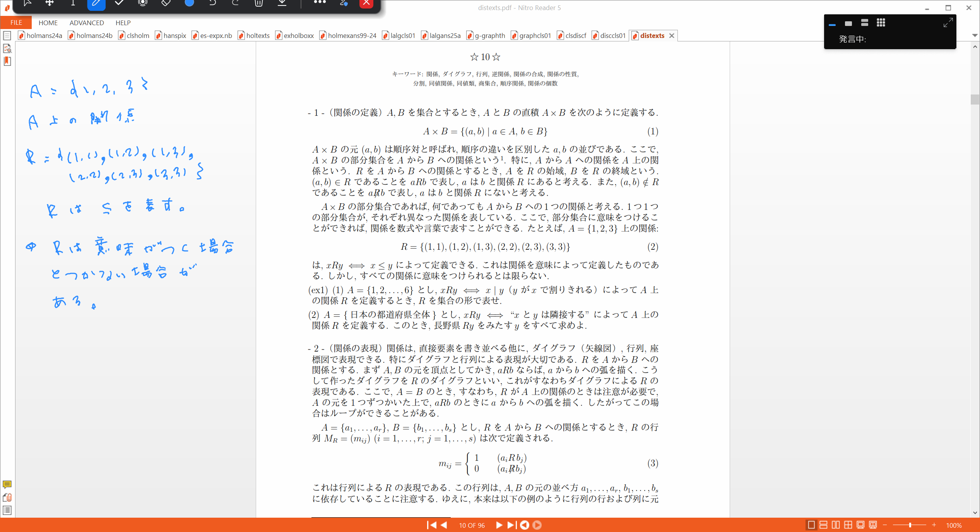The image size is (980, 532).
Task: Switch to the lalgcls01 document tab
Action: [x=398, y=36]
